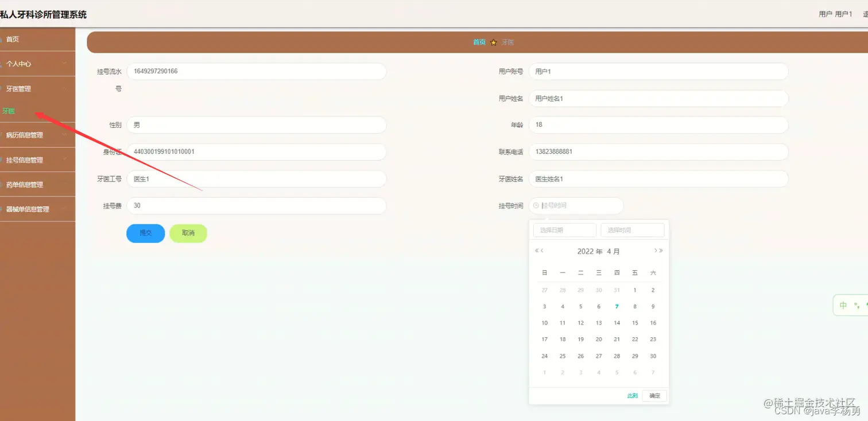This screenshot has width=868, height=421.
Task: Select April 22 in the calendar
Action: click(635, 340)
